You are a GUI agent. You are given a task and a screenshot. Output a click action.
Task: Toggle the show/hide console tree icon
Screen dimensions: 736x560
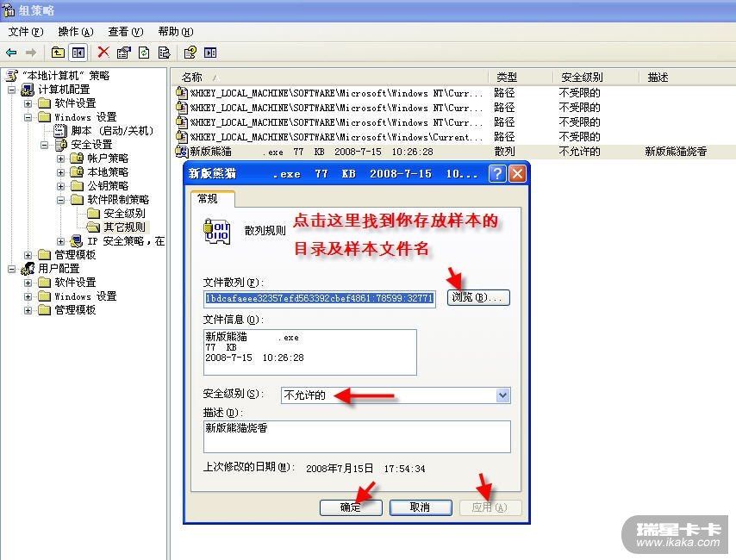(x=78, y=53)
